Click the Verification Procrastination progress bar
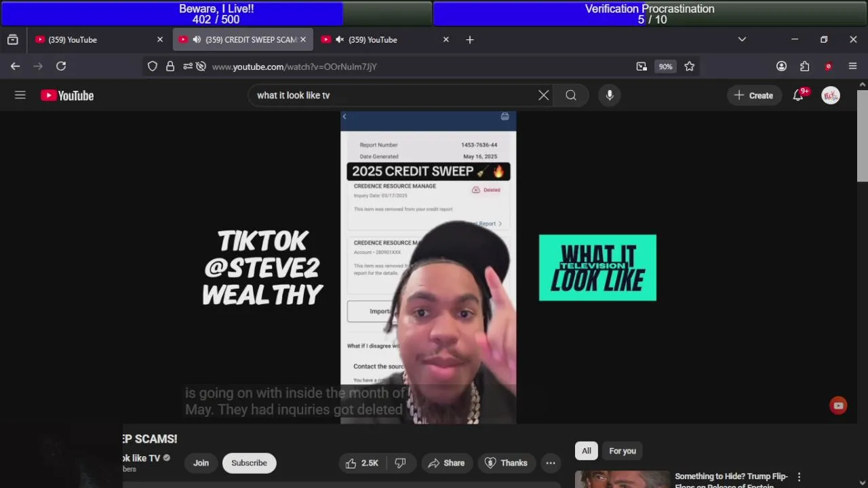The width and height of the screenshot is (868, 488). (x=650, y=14)
